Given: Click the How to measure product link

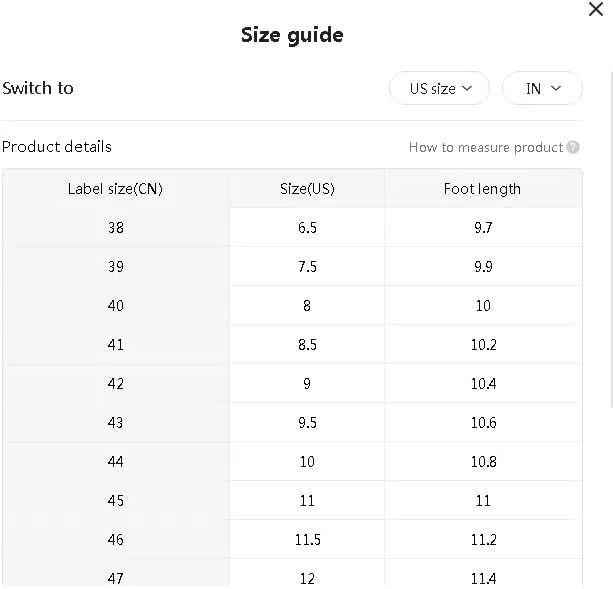Looking at the screenshot, I should pyautogui.click(x=486, y=147).
